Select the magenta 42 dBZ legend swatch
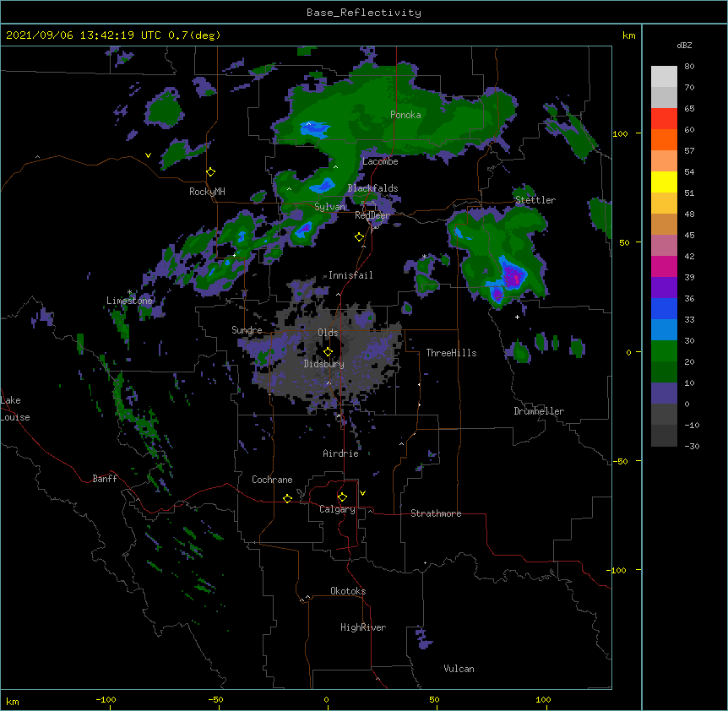The width and height of the screenshot is (728, 711). [x=664, y=266]
